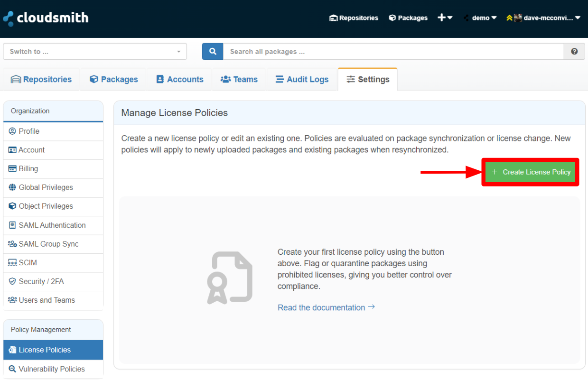Open Vulnerability Policies in sidebar

[53, 369]
